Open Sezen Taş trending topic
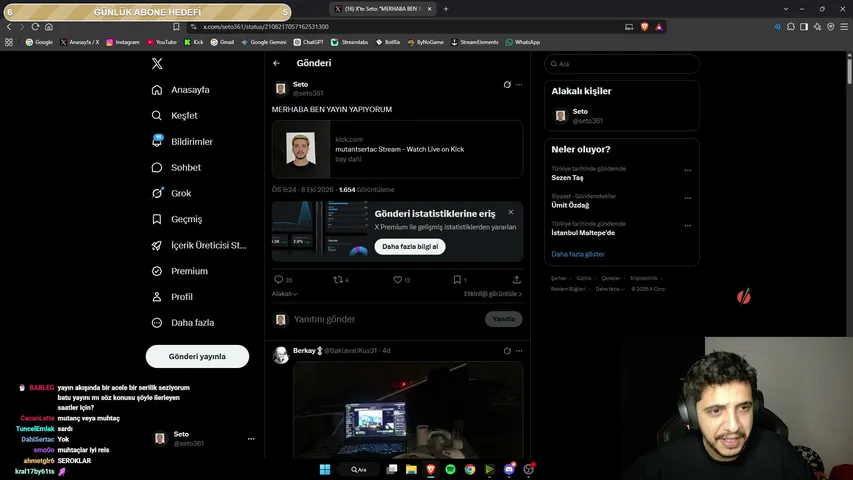Image resolution: width=853 pixels, height=480 pixels. pyautogui.click(x=567, y=178)
